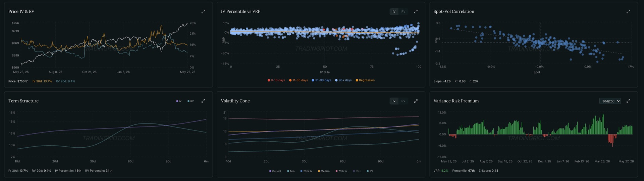The height and width of the screenshot is (181, 644).
Task: Expand the Price IV & RV chart fullscreen
Action: [x=203, y=11]
